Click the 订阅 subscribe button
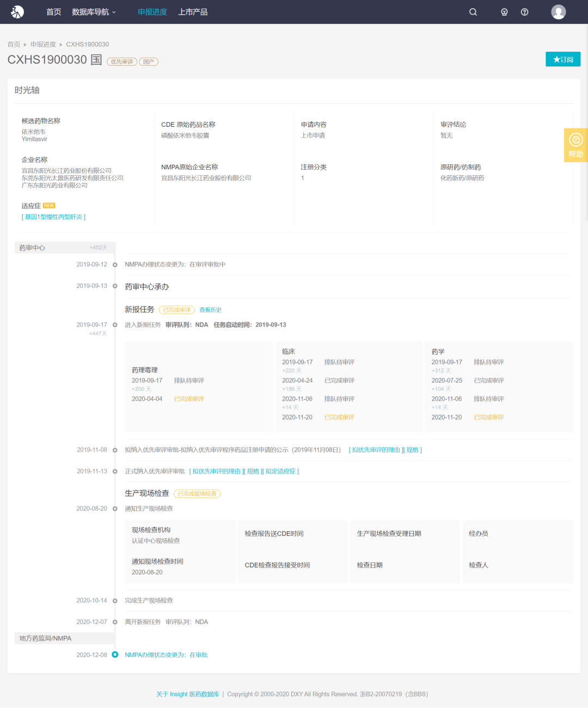This screenshot has height=708, width=588. coord(563,59)
